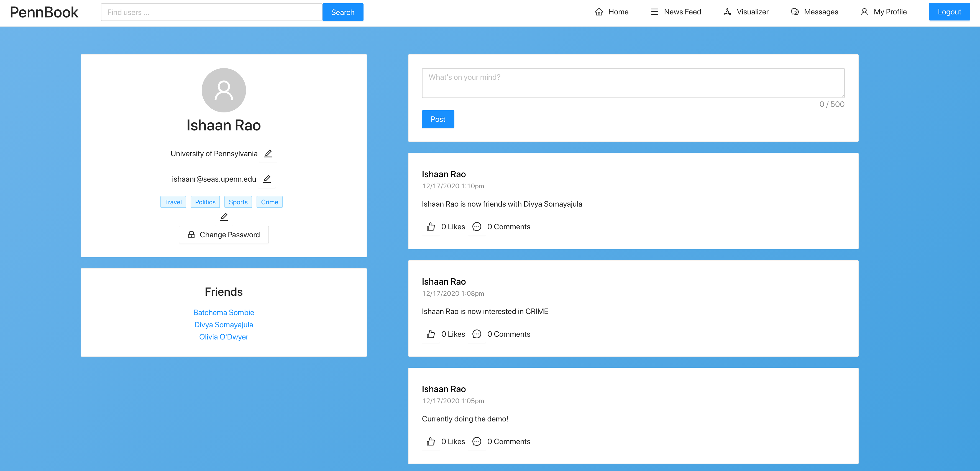Click the edit pencil below the interest tags

tap(224, 217)
